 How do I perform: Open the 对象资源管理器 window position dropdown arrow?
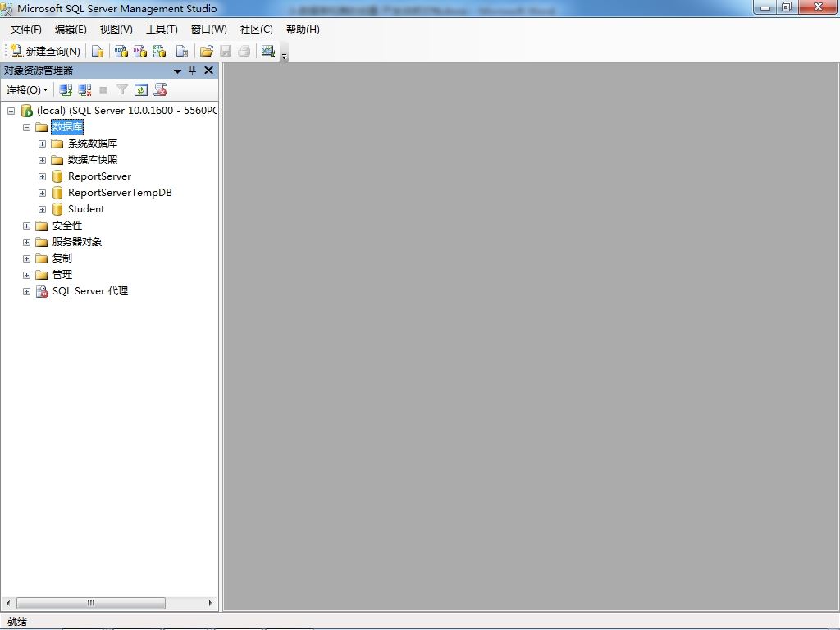pyautogui.click(x=177, y=71)
